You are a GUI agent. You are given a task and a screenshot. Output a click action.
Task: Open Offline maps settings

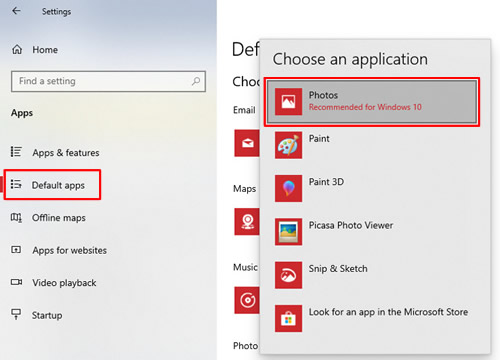tap(59, 218)
